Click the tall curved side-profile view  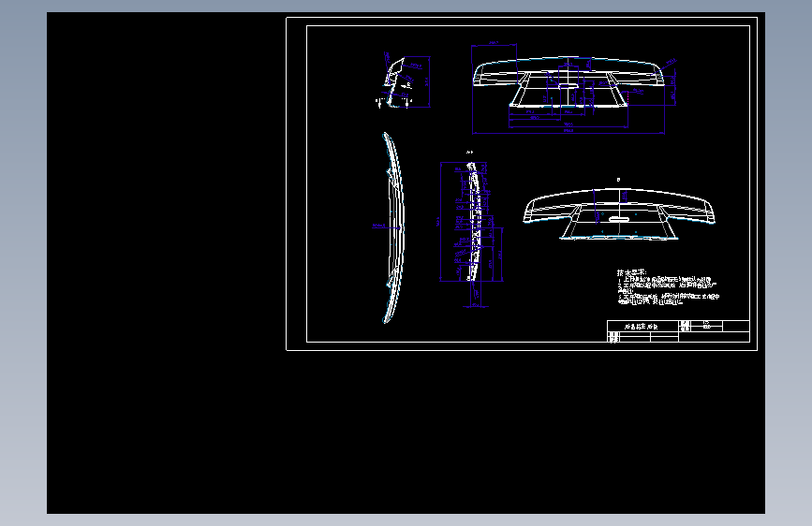[393, 227]
